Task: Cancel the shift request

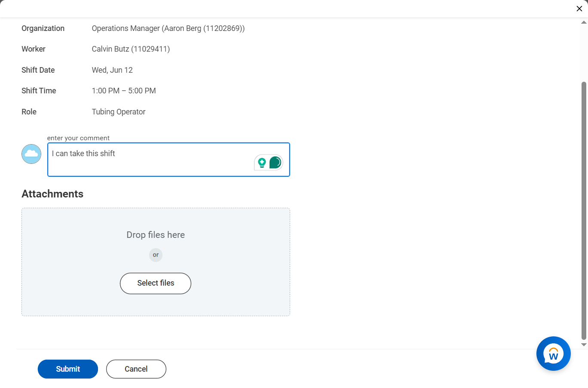Action: [136, 369]
